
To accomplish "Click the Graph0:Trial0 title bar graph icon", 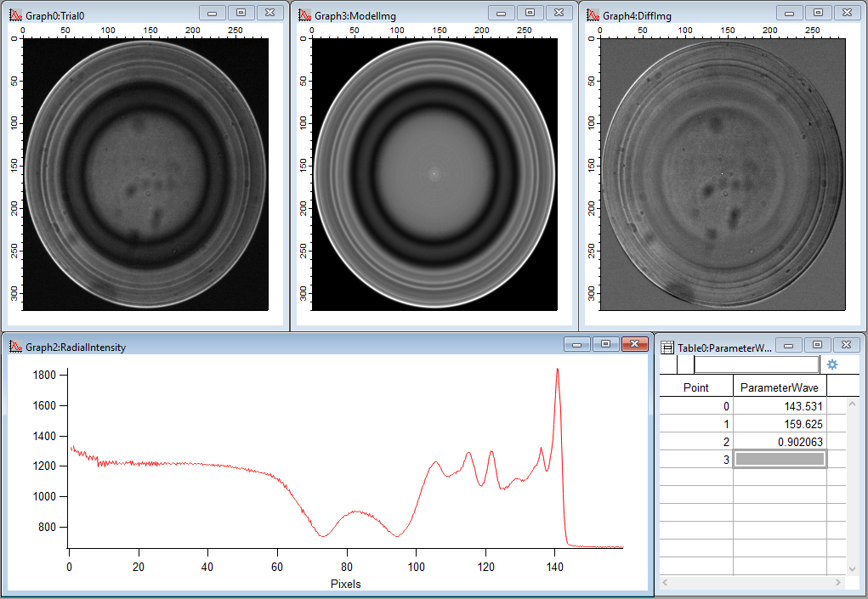I will pyautogui.click(x=16, y=12).
